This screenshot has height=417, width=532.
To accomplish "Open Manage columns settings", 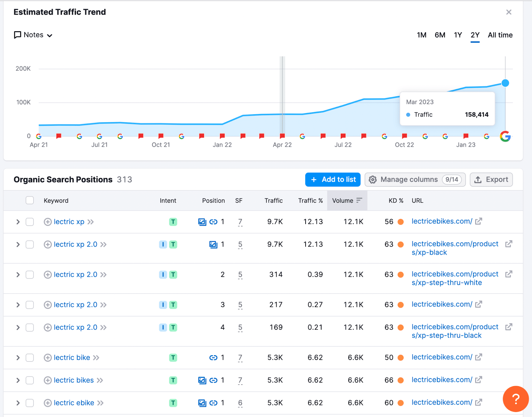I will [415, 179].
